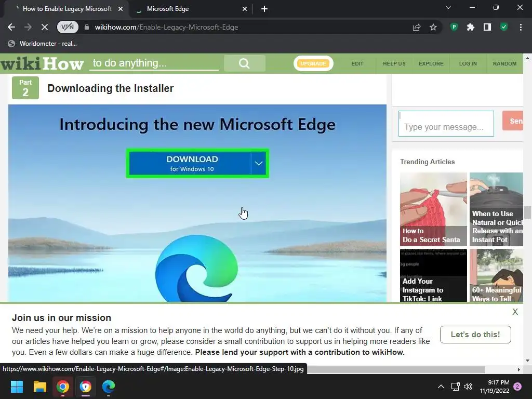The height and width of the screenshot is (399, 532).
Task: Click the page scrollbar up arrow
Action: pos(527,58)
